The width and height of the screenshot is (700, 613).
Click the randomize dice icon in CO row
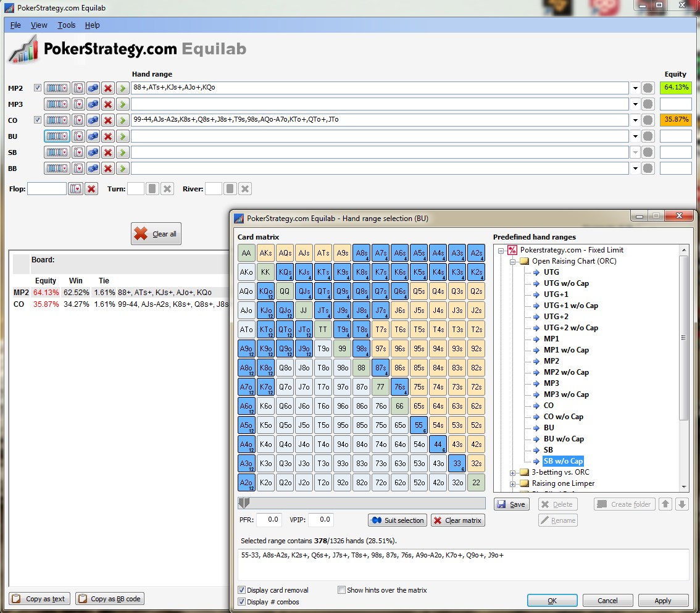click(x=93, y=120)
